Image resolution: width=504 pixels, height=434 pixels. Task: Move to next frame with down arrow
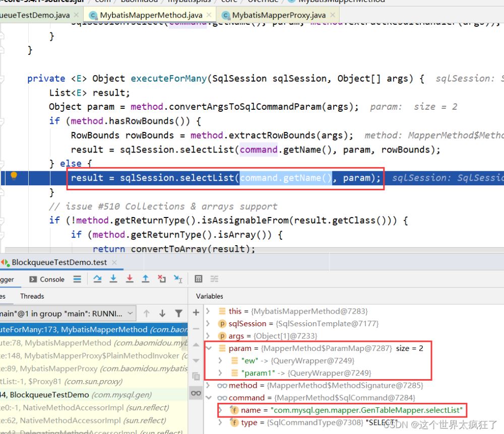coord(162,313)
